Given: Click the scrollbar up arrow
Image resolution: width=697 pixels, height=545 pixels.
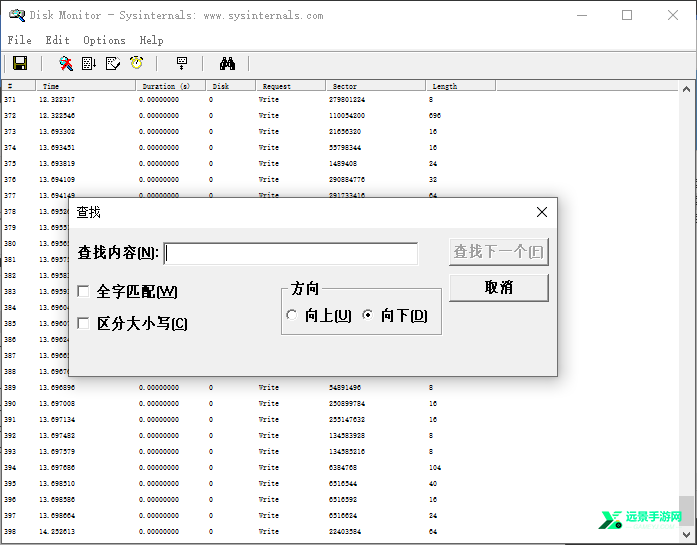Looking at the screenshot, I should (x=686, y=89).
